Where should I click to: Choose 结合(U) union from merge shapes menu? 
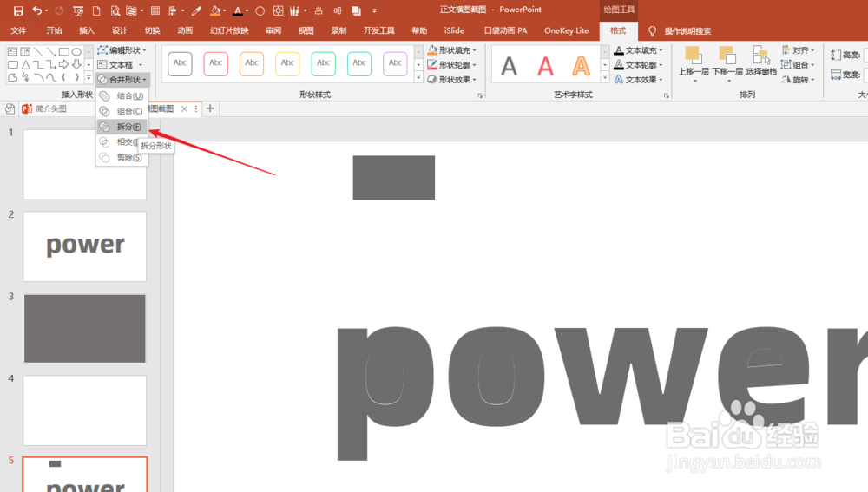122,95
